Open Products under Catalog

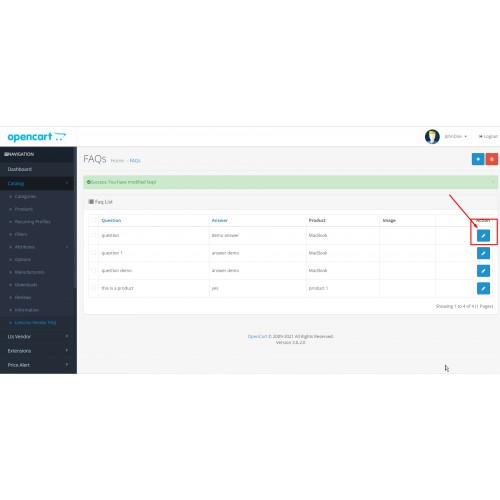click(x=24, y=209)
